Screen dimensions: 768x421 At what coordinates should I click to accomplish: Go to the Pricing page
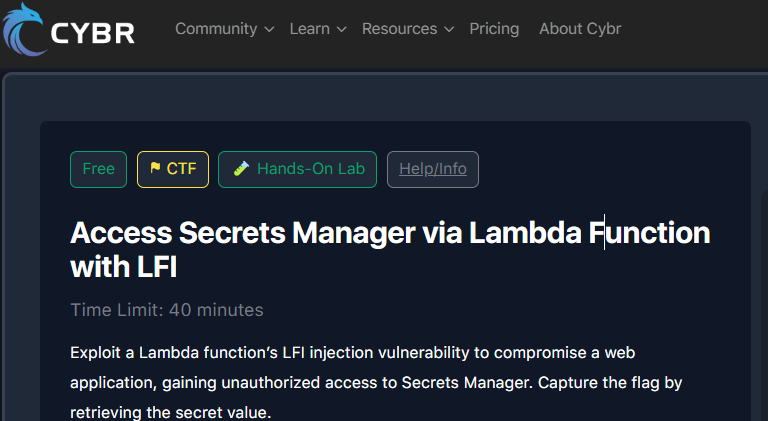494,29
